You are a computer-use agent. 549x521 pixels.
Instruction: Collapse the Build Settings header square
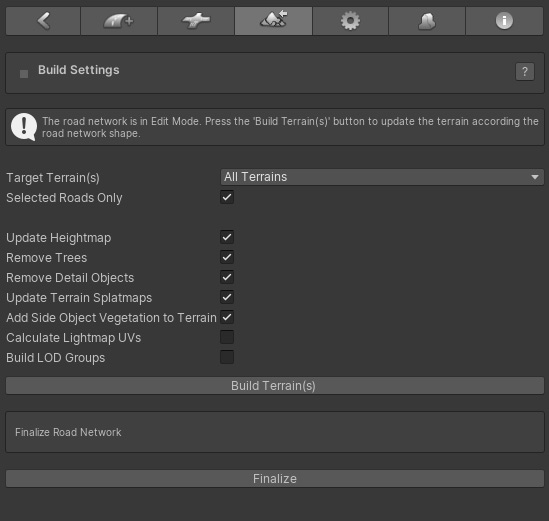tap(24, 74)
